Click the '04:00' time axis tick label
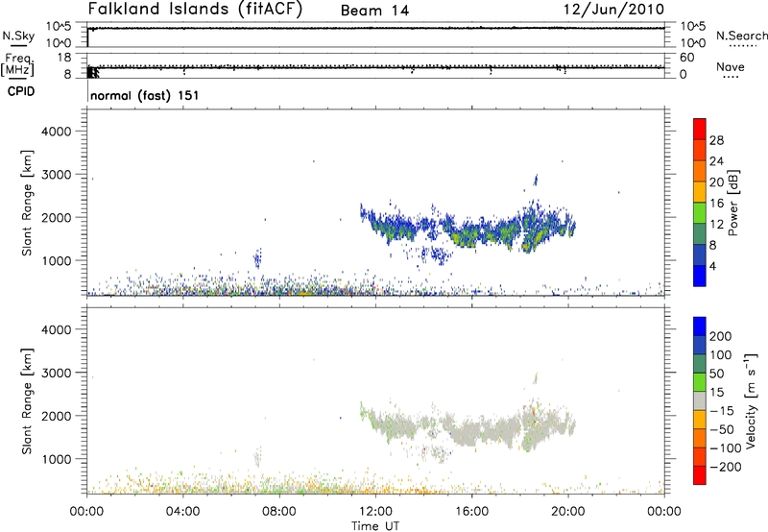Viewport: 768px width, 532px height. (182, 512)
